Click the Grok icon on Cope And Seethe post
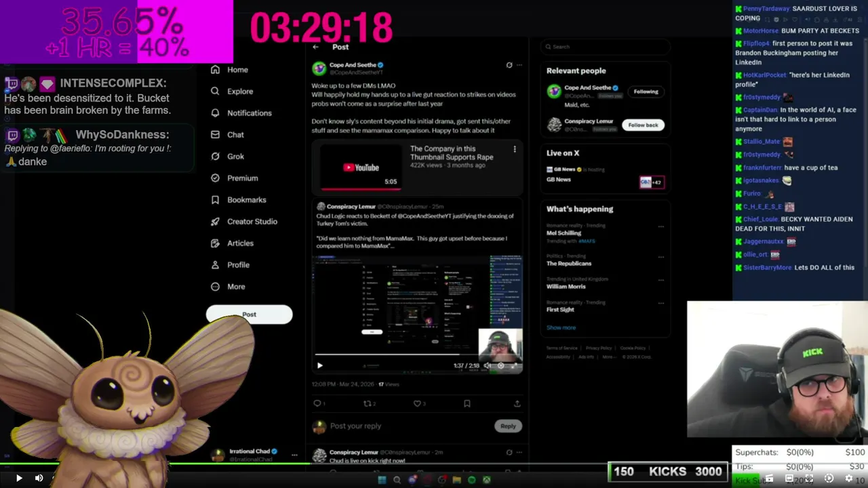868x488 pixels. tap(509, 65)
